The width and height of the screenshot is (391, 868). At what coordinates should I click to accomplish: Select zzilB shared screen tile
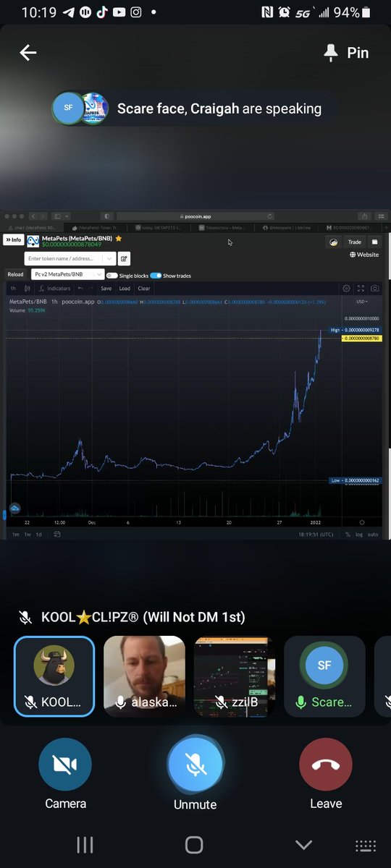click(x=235, y=676)
